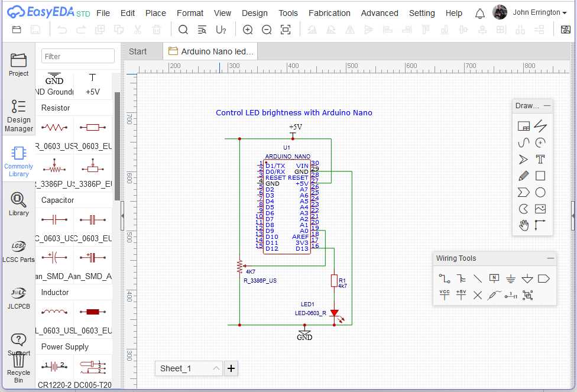Pick the R_0603_US resistor symbol
This screenshot has height=392, width=577.
(54, 134)
